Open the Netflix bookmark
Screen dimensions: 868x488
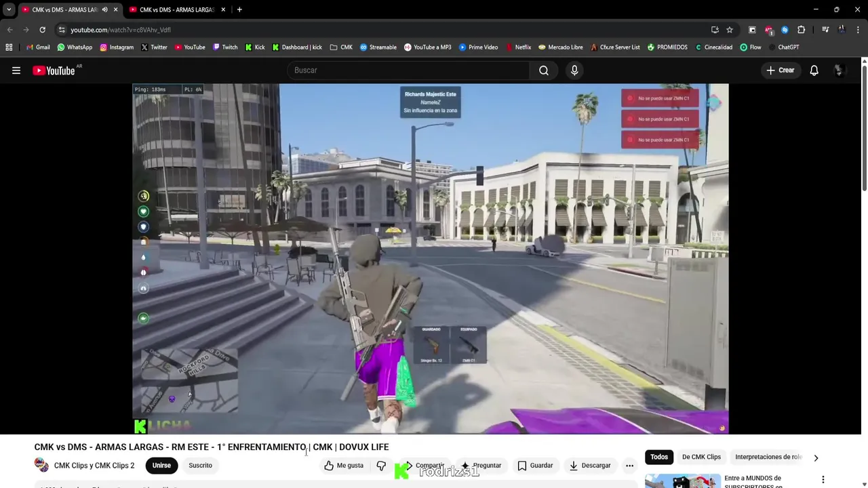point(518,47)
